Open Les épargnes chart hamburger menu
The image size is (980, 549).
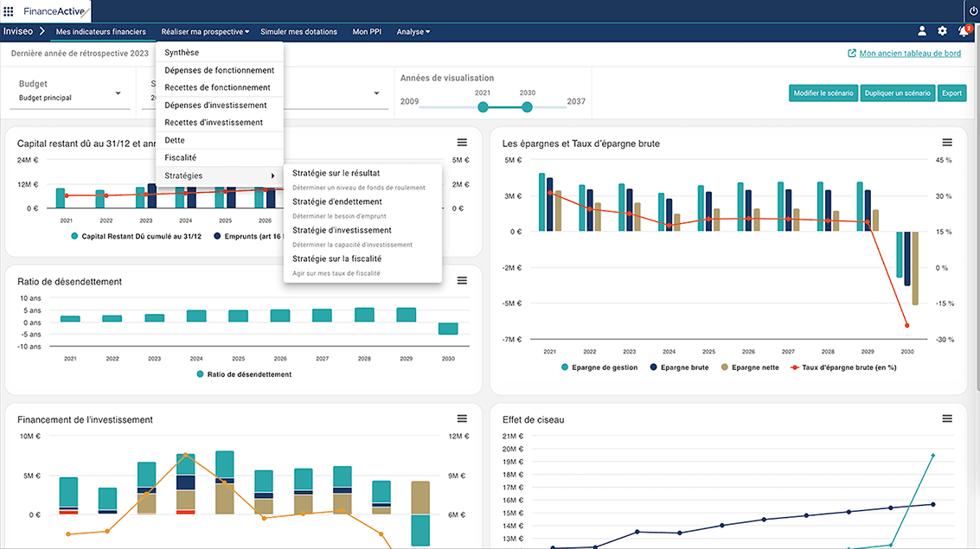947,143
